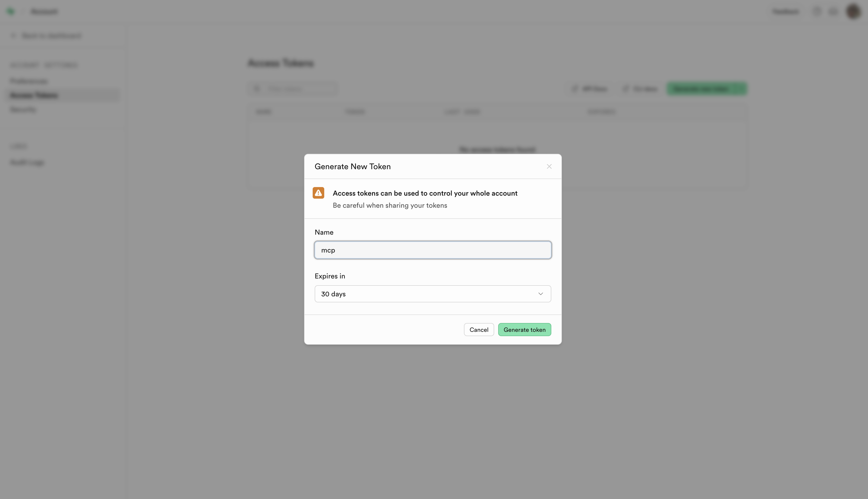
Task: Cancel the token creation dialog
Action: 479,329
